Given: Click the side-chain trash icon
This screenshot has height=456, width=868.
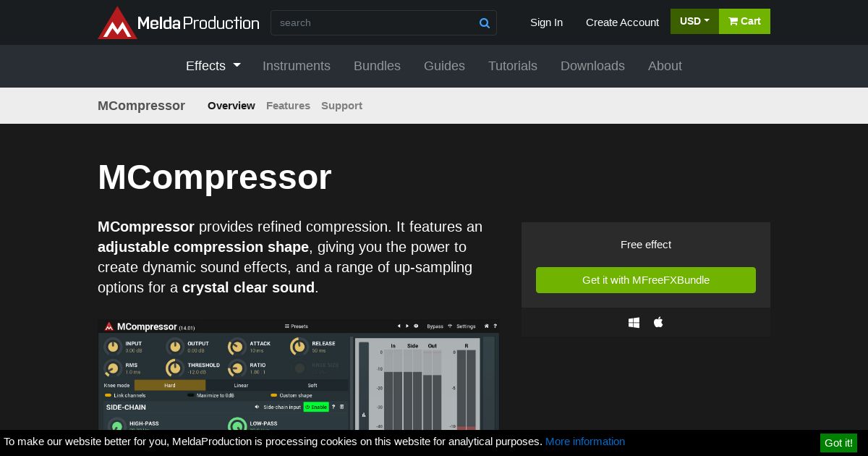Looking at the screenshot, I should coord(342,407).
